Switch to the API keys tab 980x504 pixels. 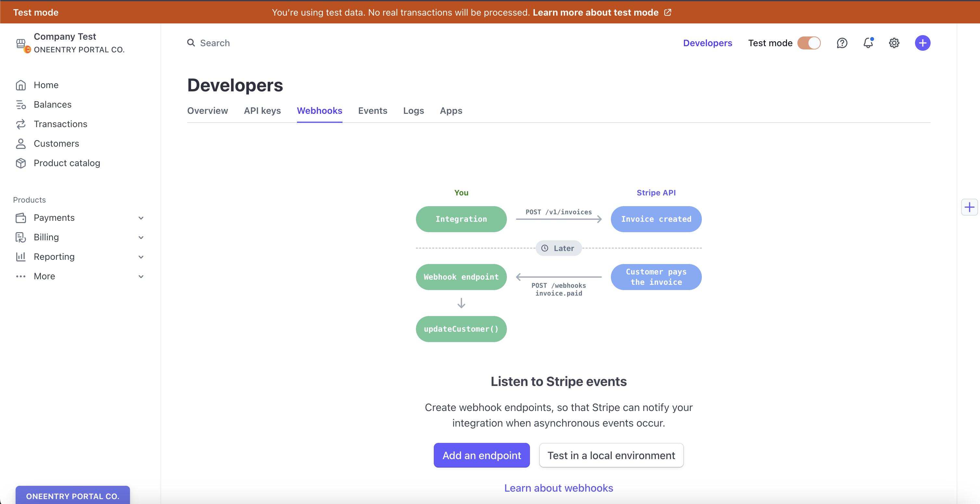click(x=262, y=111)
